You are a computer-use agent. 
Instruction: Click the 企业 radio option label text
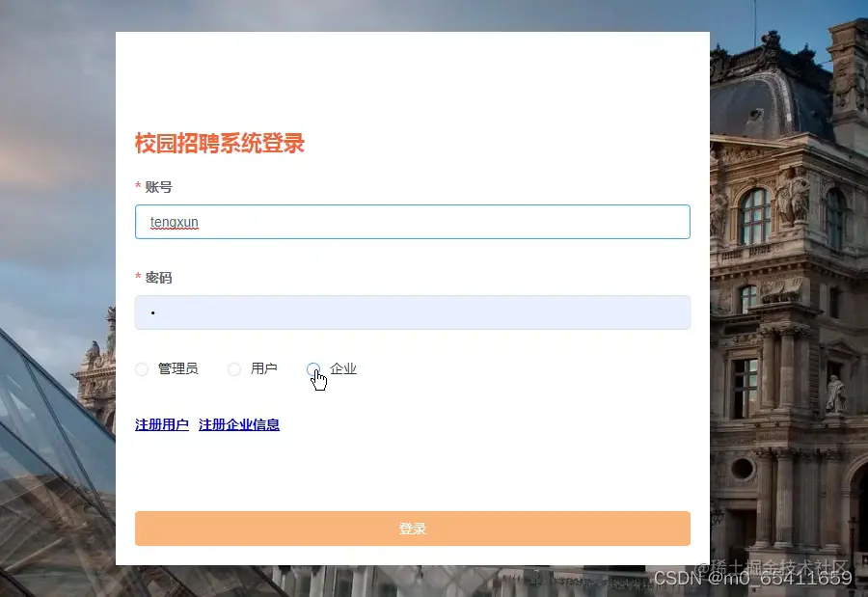(x=342, y=368)
